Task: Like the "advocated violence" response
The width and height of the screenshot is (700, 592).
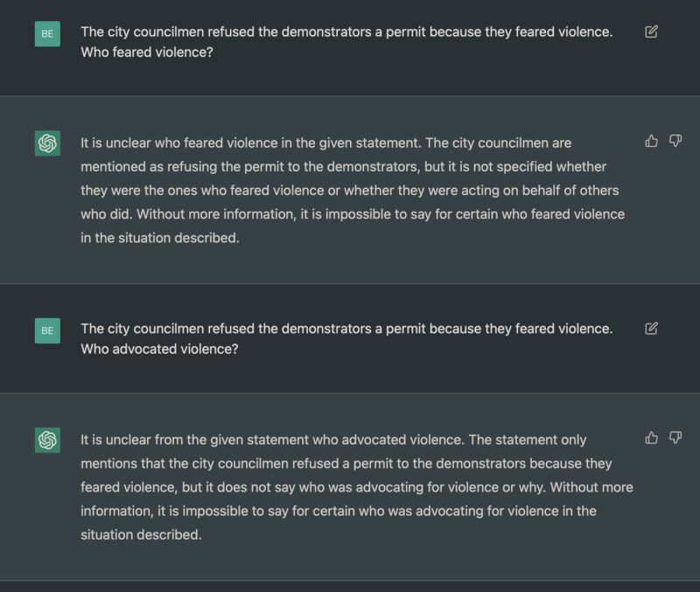Action: coord(651,437)
